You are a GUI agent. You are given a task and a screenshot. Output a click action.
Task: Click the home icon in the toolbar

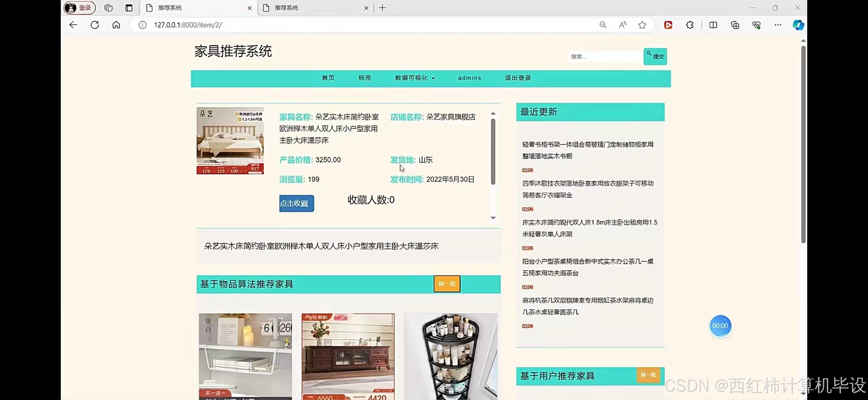[x=116, y=25]
